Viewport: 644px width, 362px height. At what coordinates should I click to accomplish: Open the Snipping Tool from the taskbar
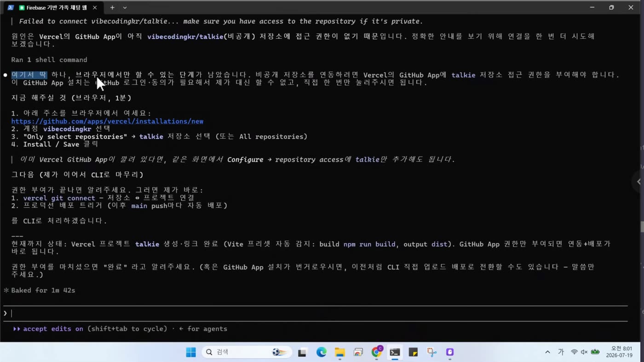[x=431, y=352]
